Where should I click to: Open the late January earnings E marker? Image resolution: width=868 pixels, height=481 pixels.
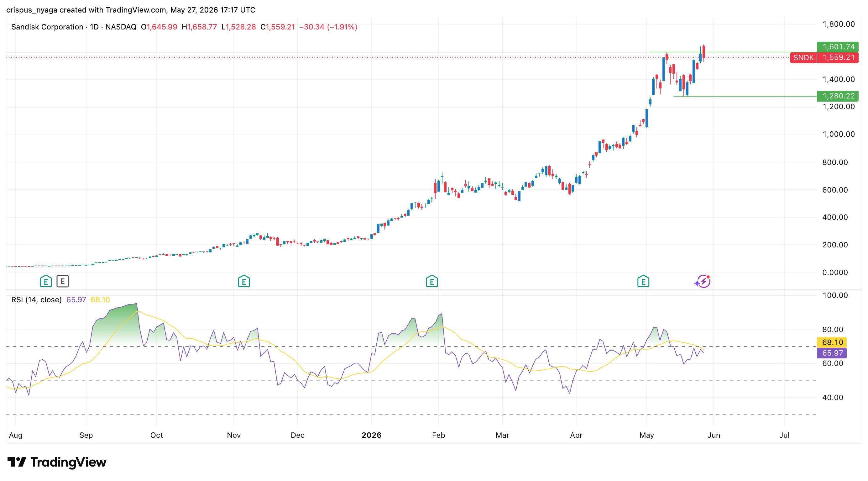click(x=431, y=281)
